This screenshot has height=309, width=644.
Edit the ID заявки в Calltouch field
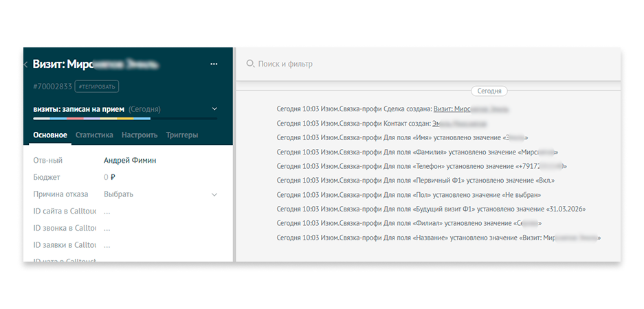[x=107, y=245]
